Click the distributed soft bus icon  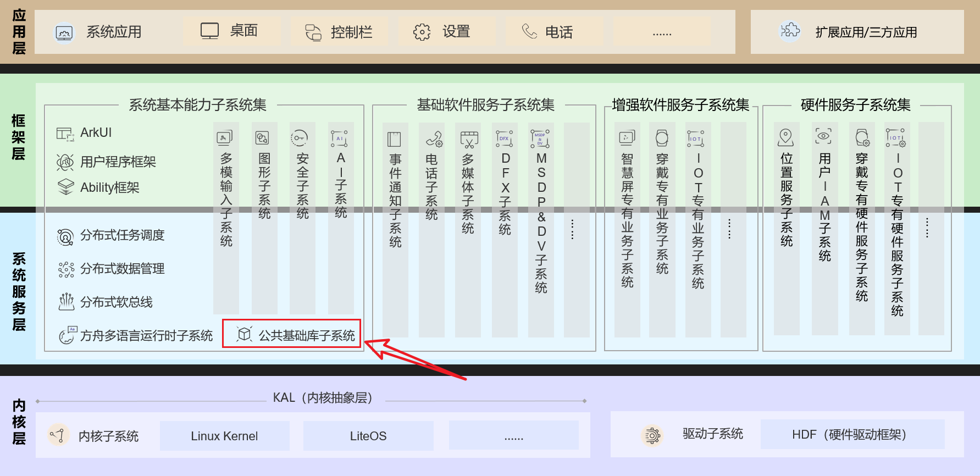point(66,302)
